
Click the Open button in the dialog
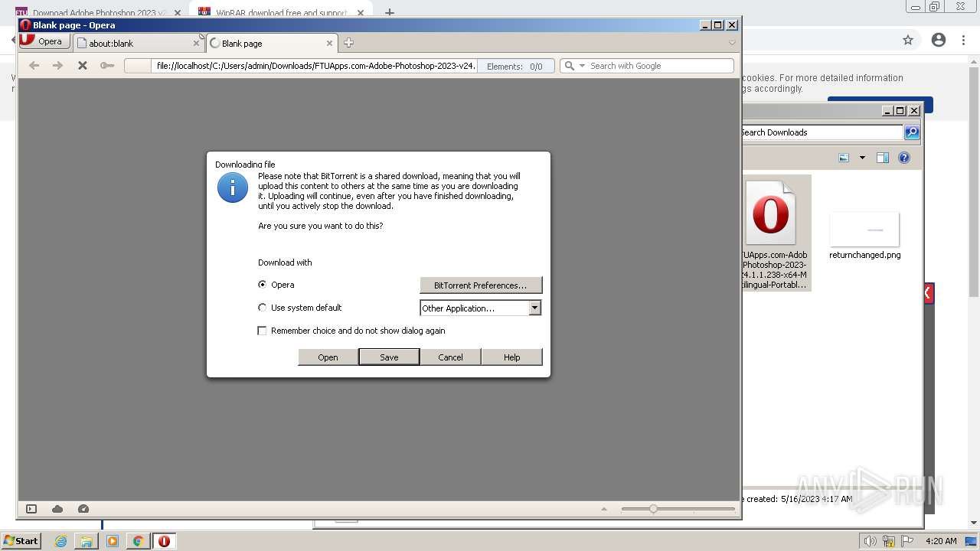click(328, 357)
